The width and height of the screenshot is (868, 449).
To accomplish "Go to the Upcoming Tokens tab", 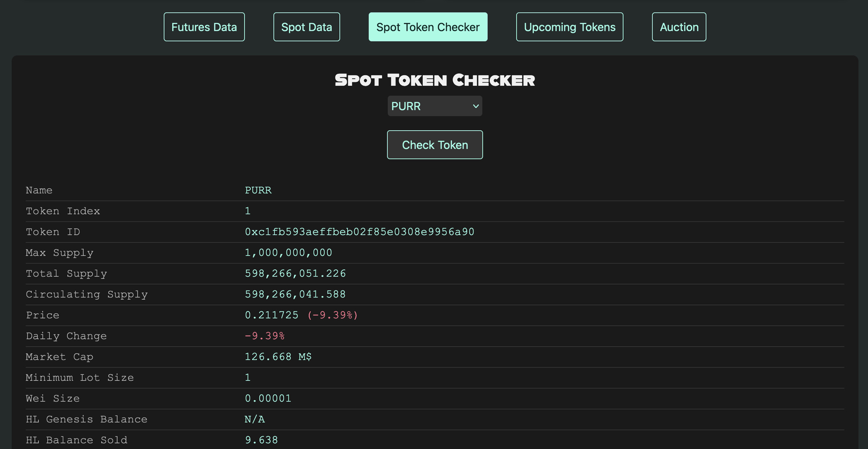I will pyautogui.click(x=569, y=27).
